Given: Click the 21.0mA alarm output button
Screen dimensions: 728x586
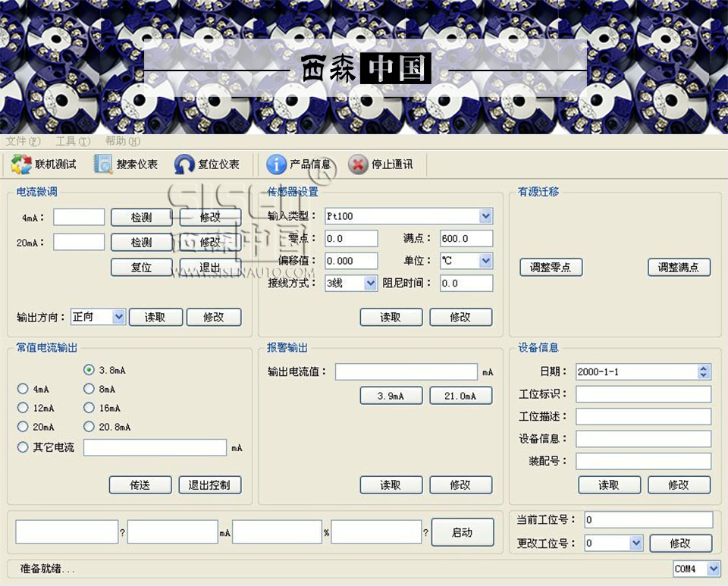Looking at the screenshot, I should (x=460, y=396).
